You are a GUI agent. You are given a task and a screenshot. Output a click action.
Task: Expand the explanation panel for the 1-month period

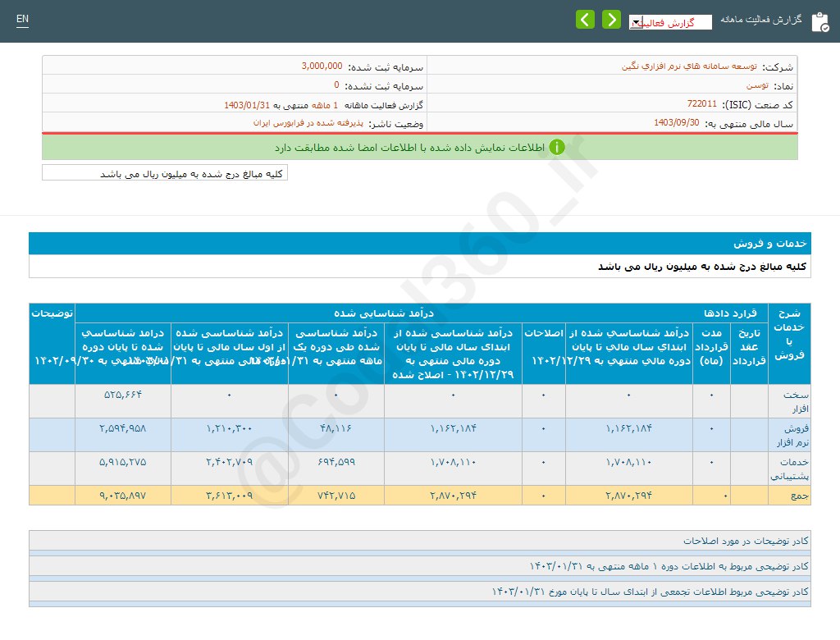pos(419,567)
